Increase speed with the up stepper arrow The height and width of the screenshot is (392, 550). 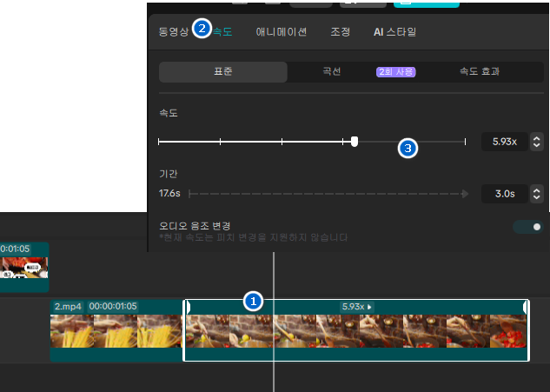(x=537, y=137)
